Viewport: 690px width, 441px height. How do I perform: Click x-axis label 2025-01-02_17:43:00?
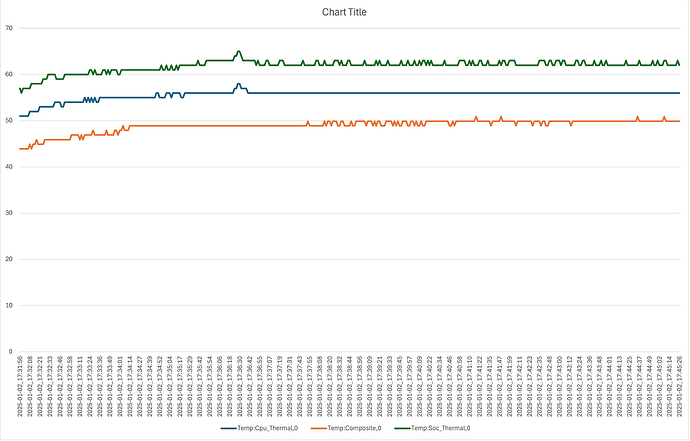pos(560,386)
